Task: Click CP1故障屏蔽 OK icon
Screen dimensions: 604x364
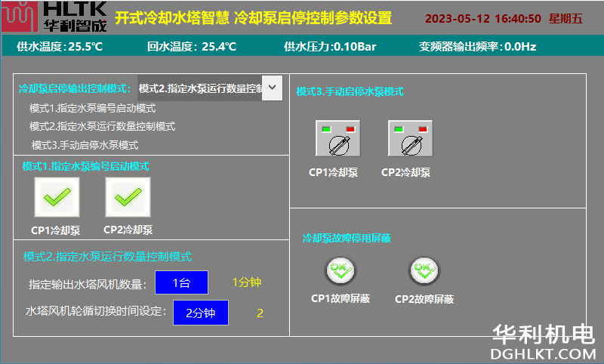Action: pyautogui.click(x=340, y=270)
